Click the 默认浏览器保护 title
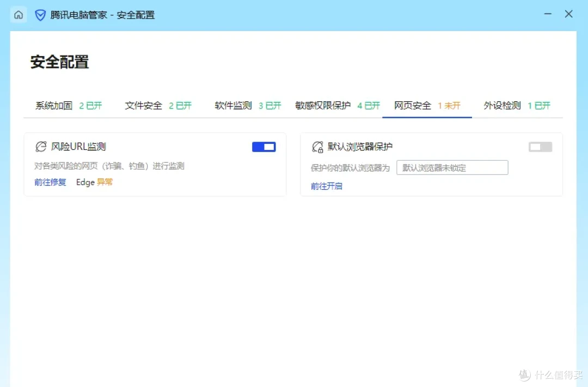The height and width of the screenshot is (387, 588). (x=360, y=147)
